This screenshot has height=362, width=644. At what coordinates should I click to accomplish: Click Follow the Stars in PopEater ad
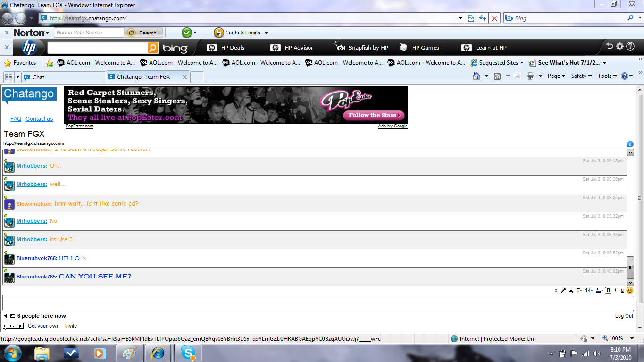pos(374,115)
